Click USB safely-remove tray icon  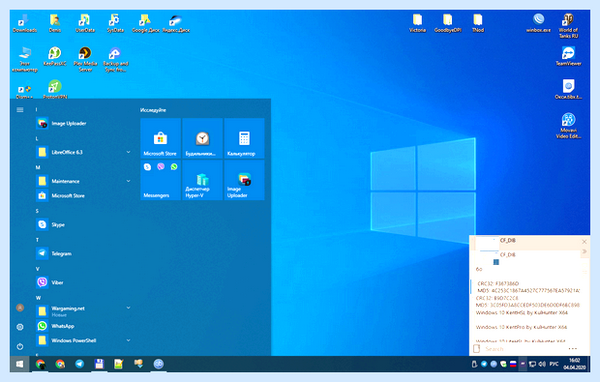pos(474,364)
